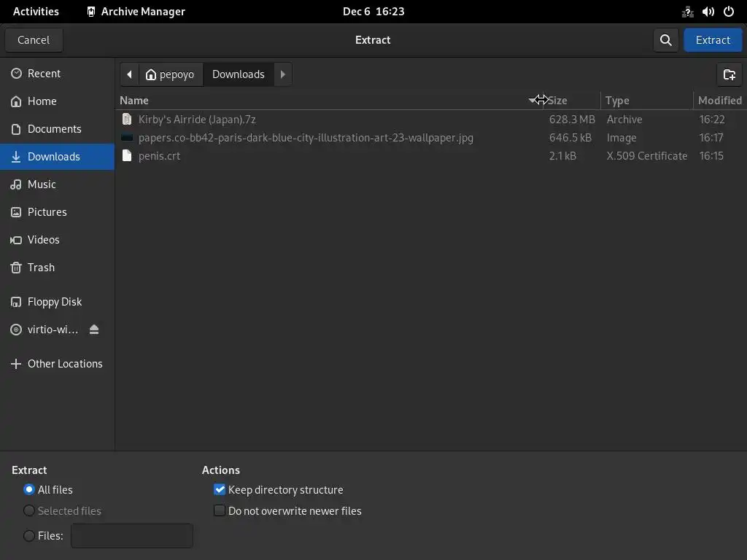
Task: Navigate back with the path bar left arrow
Action: (129, 74)
